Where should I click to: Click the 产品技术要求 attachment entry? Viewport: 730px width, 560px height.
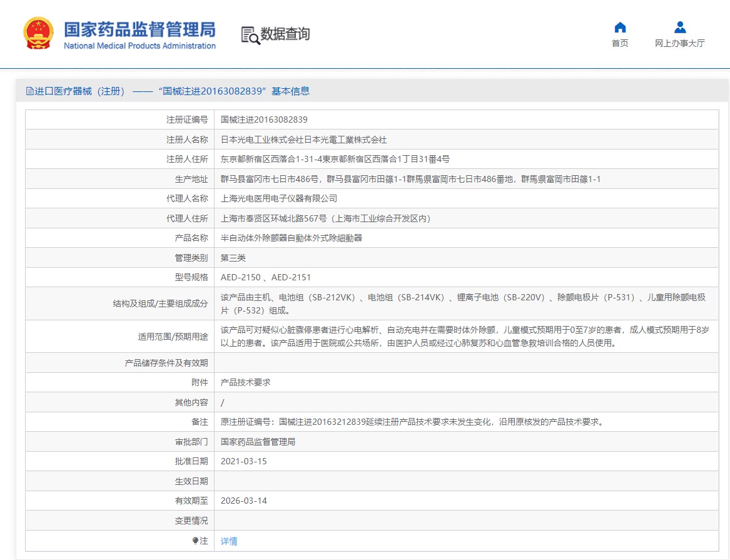click(246, 382)
